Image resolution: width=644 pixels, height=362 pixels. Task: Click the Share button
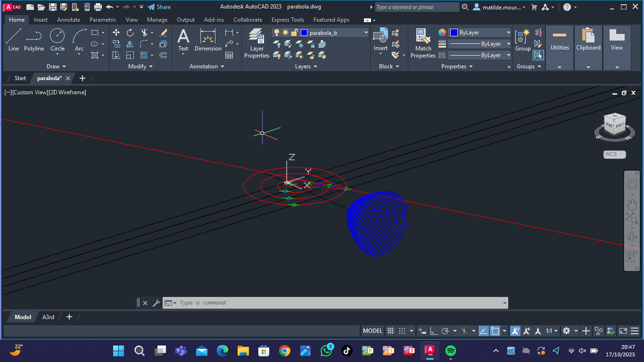pos(159,7)
